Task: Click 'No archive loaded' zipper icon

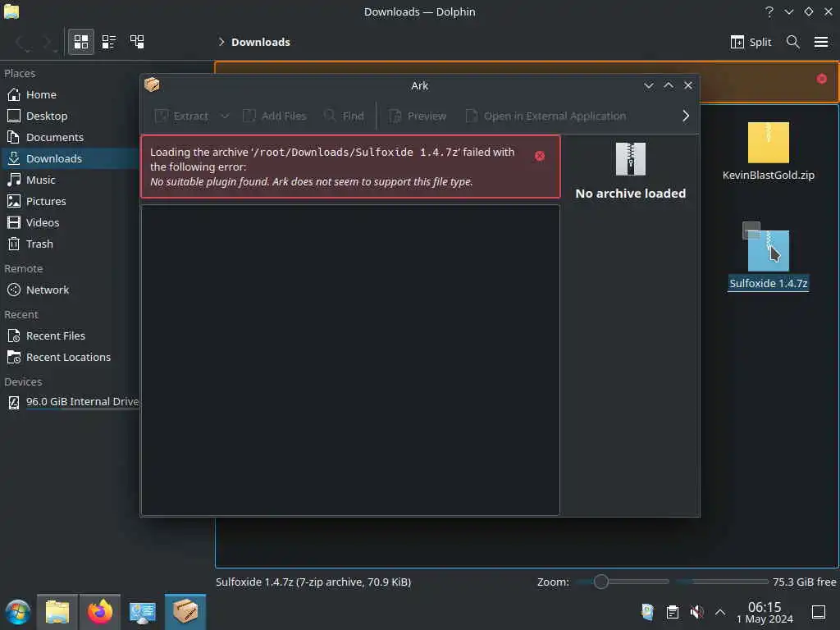Action: 631,159
